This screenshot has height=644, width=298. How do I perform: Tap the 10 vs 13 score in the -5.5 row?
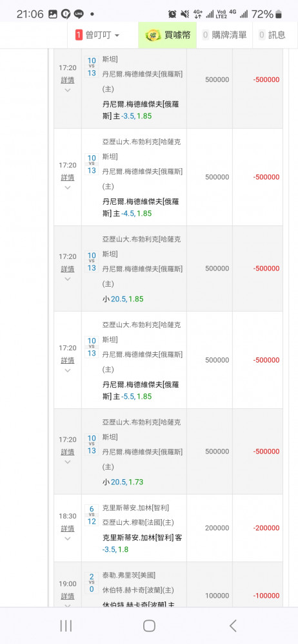92,347
